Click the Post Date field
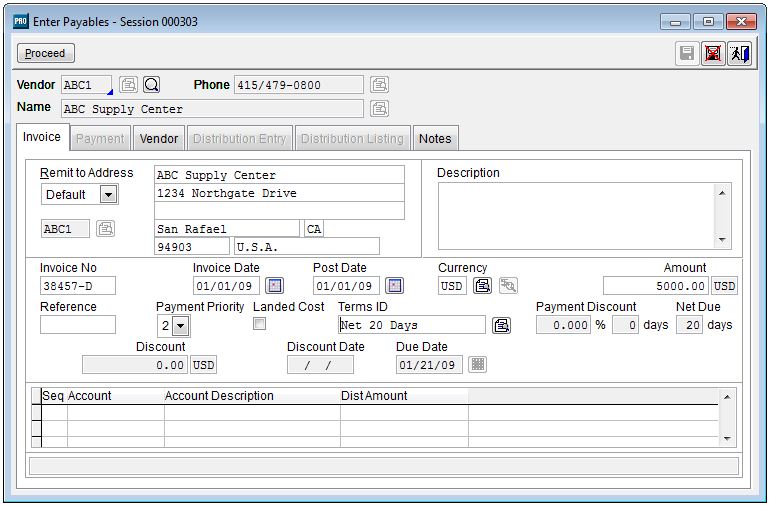This screenshot has width=770, height=506. coord(346,286)
